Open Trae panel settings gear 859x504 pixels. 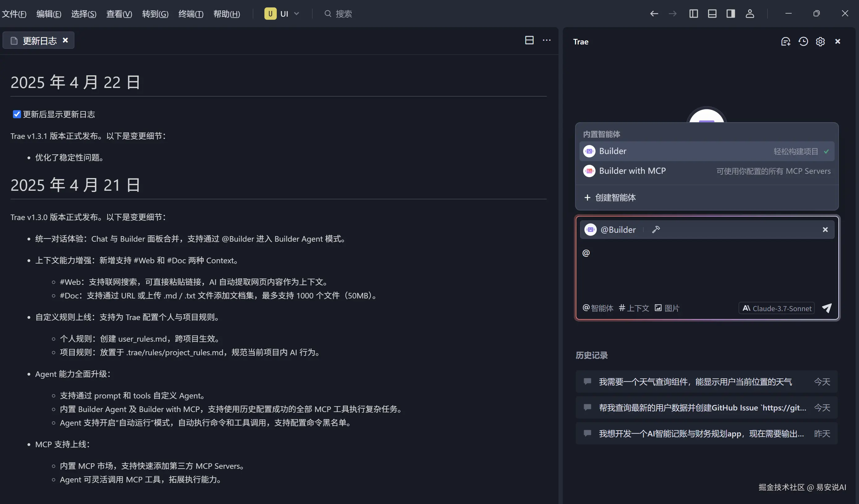point(820,42)
